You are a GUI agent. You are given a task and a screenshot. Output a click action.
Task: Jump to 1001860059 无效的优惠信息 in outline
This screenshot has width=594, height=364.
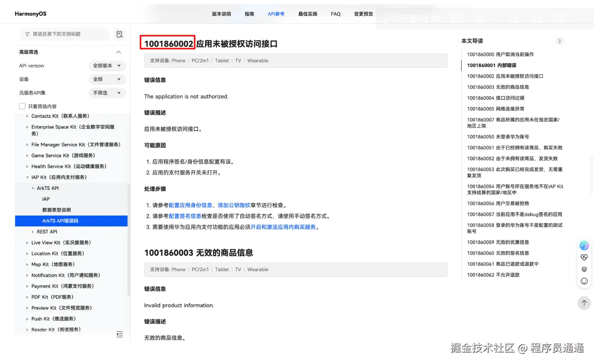pos(498,242)
